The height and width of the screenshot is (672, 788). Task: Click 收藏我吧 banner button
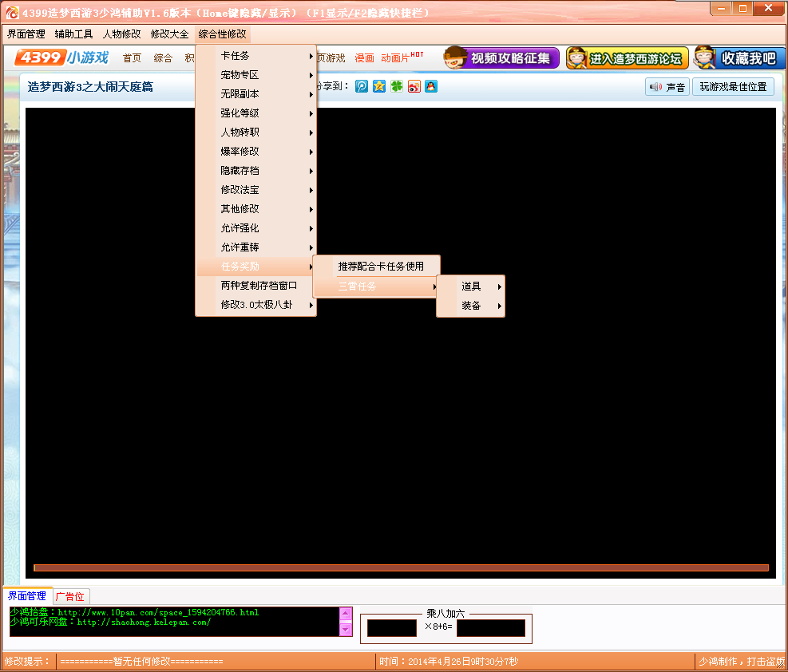pyautogui.click(x=739, y=57)
